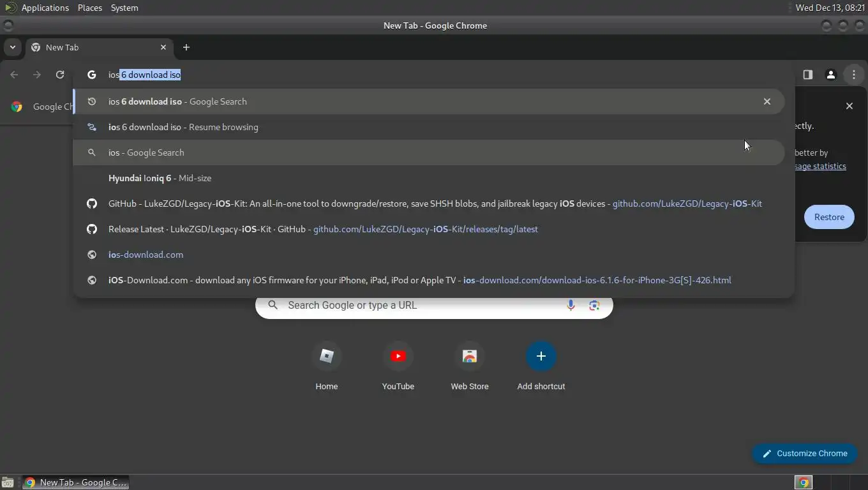Click the New Tab - Google Chrome taskbar entry
The width and height of the screenshot is (868, 490).
(75, 482)
